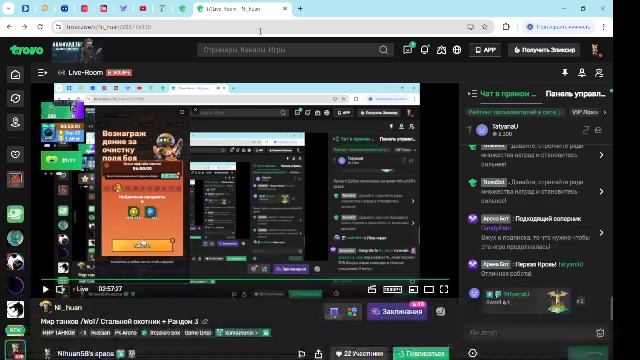This screenshot has width=640, height=360.
Task: Reload the page in browser
Action: click(40, 27)
